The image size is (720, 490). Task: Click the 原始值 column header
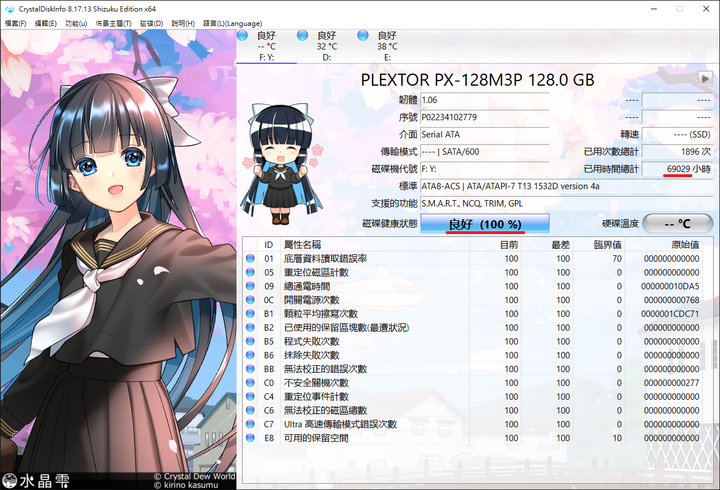(x=664, y=245)
